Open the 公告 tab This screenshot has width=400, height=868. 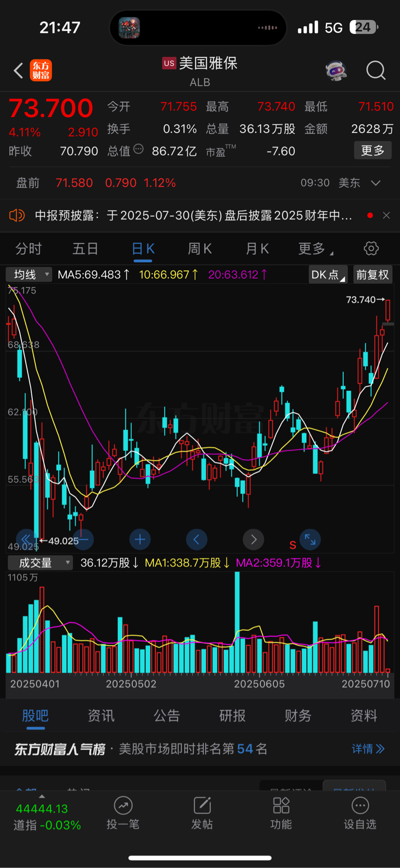[x=167, y=716]
